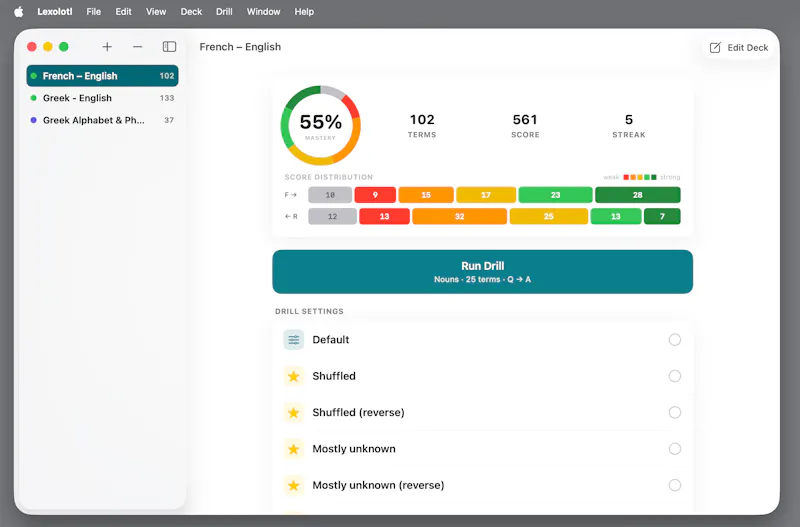The image size is (800, 527).
Task: Click the weak–strong color legend
Action: [x=642, y=177]
